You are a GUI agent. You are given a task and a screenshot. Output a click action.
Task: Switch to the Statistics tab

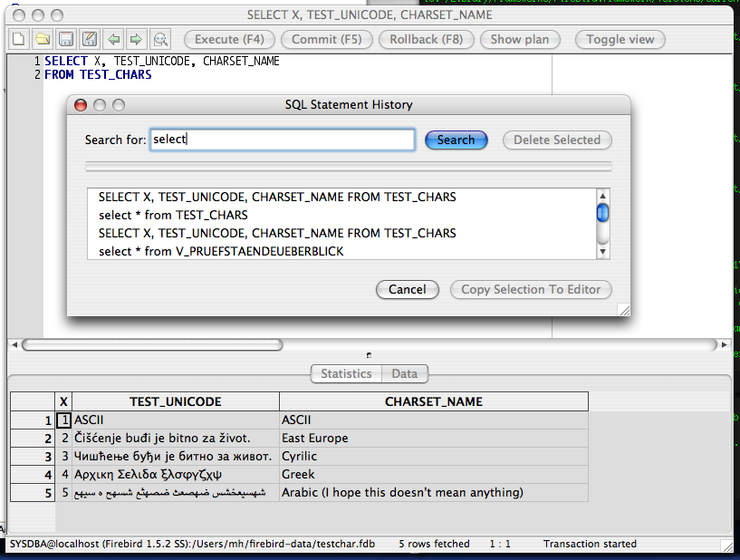click(x=346, y=373)
